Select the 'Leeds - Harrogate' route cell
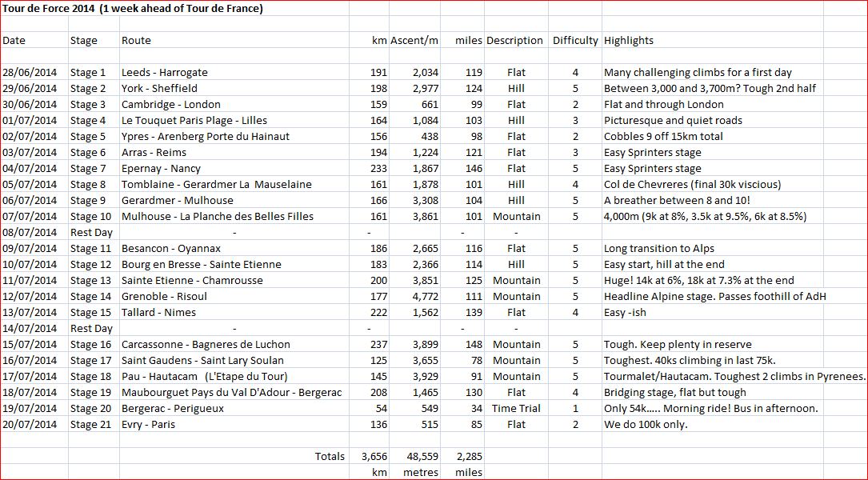The width and height of the screenshot is (868, 480). click(165, 73)
